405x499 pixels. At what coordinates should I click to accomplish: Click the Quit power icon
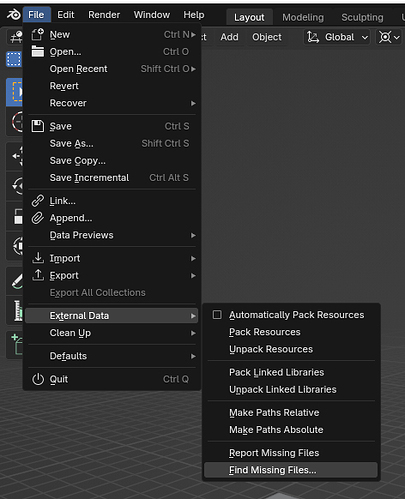[x=38, y=379]
